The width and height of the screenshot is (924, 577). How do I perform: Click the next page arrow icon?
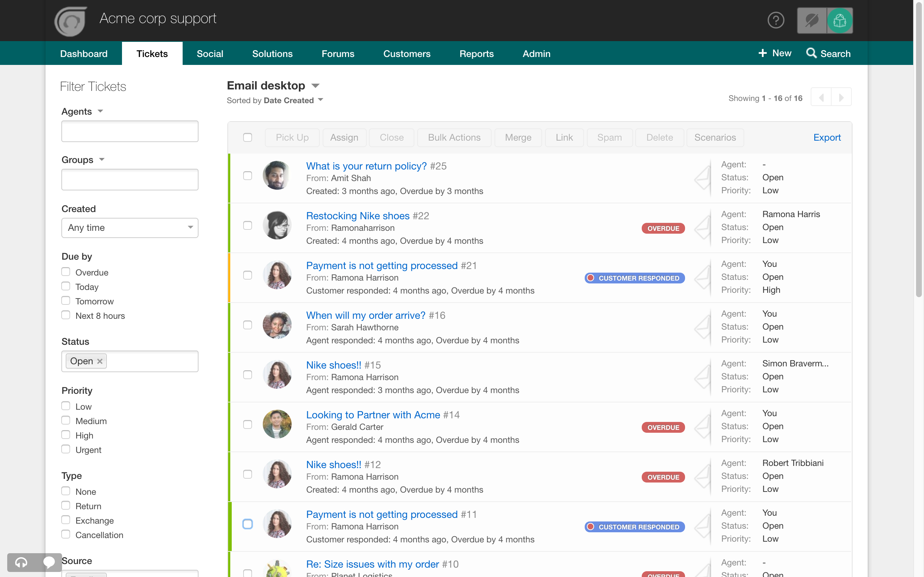(842, 98)
